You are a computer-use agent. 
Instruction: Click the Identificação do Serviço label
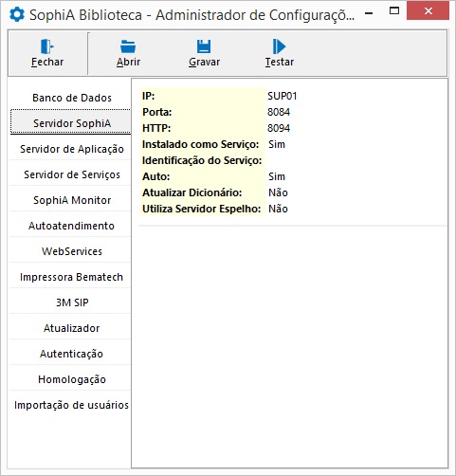[x=202, y=160]
